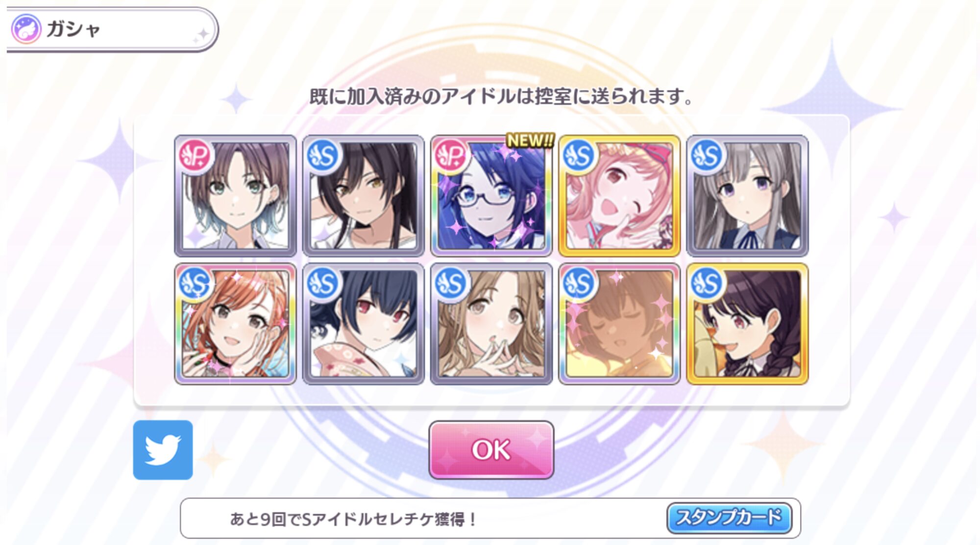This screenshot has width=980, height=545.
Task: Select the black ponytail idol card
Action: click(363, 196)
